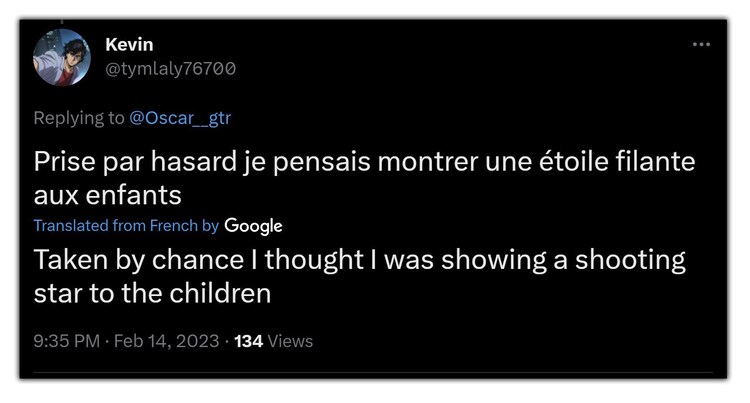Open the @tymlaly76700 handle profile

coord(170,68)
